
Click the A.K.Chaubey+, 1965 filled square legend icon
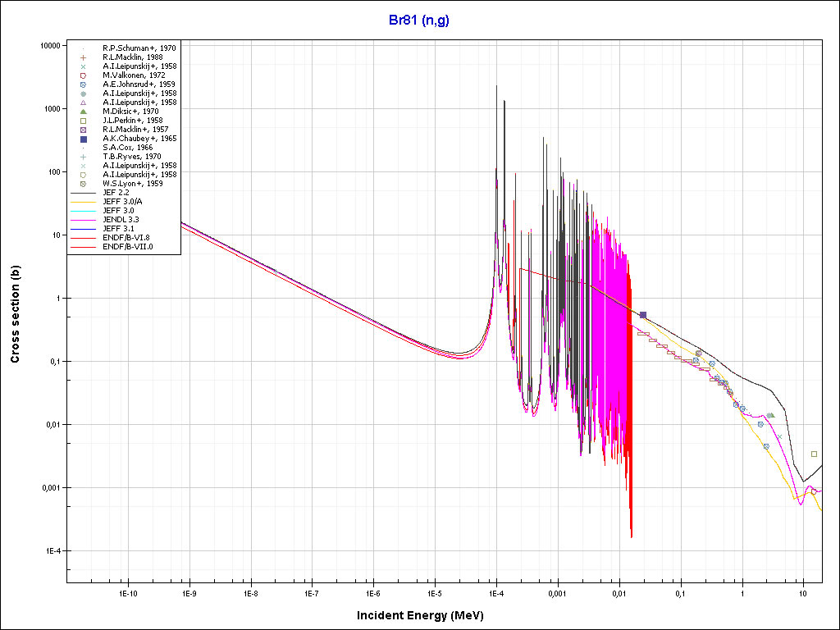84,139
